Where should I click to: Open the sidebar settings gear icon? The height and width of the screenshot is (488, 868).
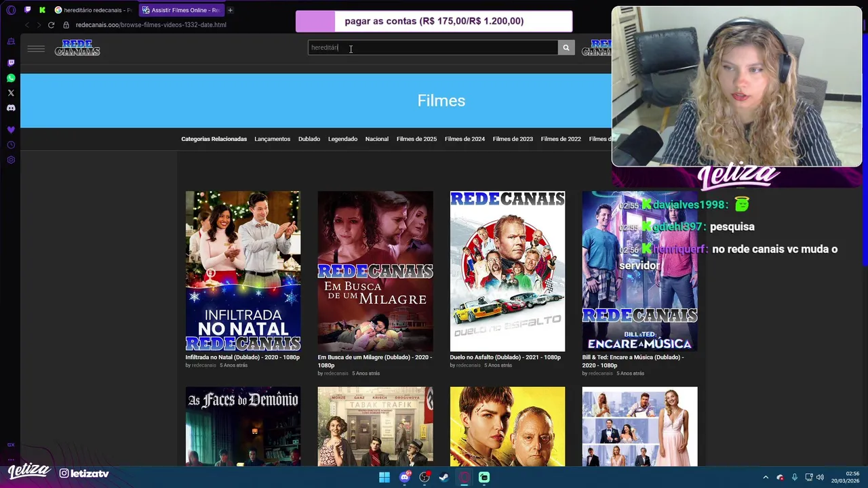tap(11, 160)
